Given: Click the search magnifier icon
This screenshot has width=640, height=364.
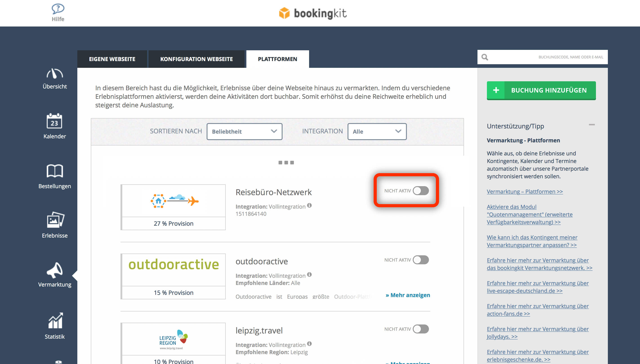Looking at the screenshot, I should [485, 57].
